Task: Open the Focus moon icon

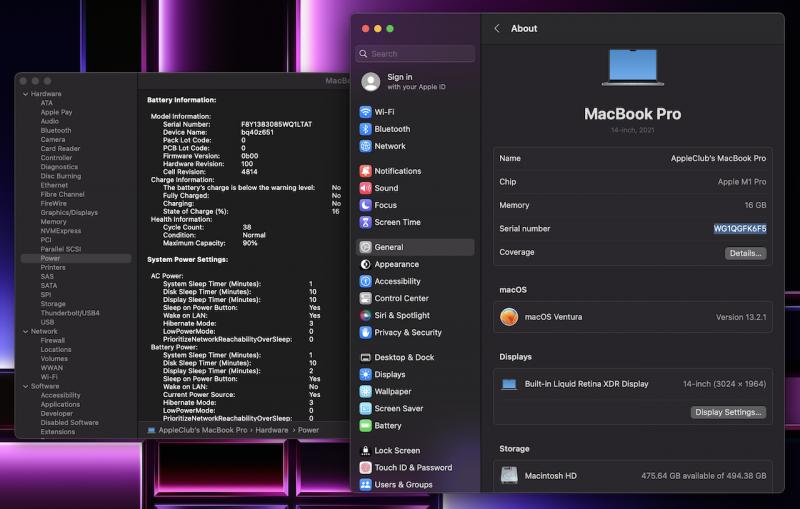Action: 365,205
